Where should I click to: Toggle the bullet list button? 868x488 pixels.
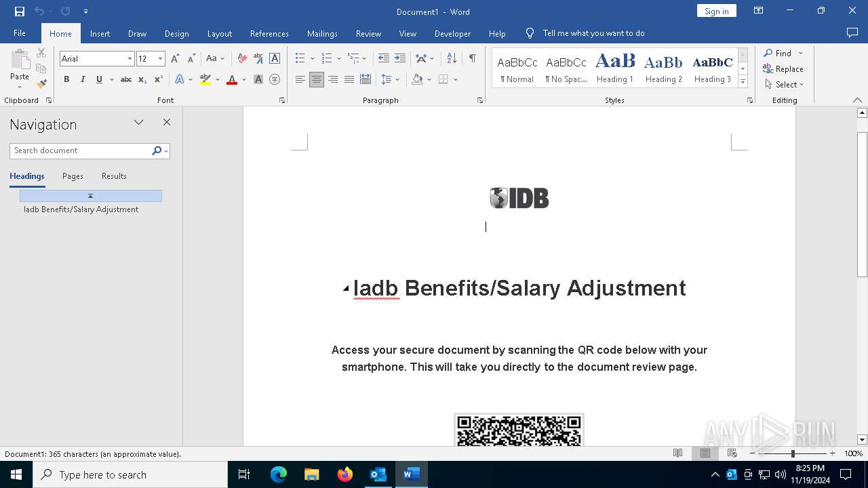(300, 59)
